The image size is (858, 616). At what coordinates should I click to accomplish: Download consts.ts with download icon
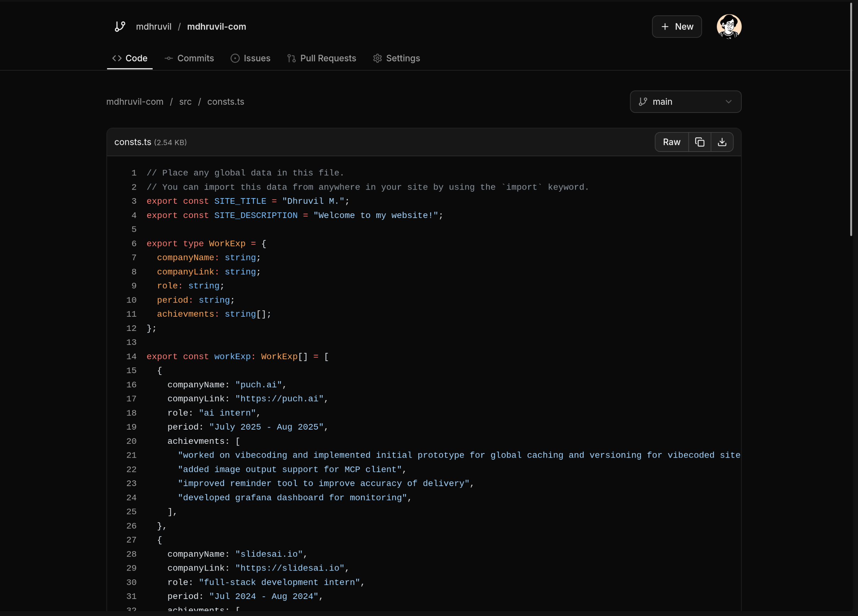[x=722, y=142]
